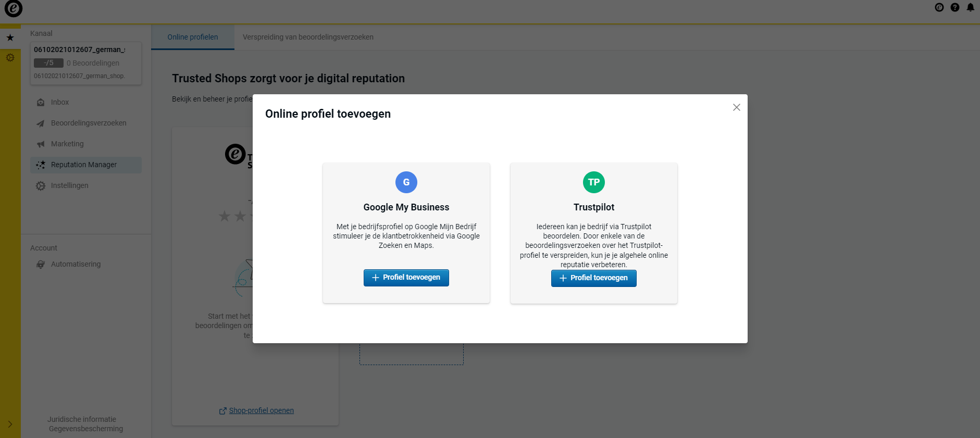Click the -/5 rating badge
This screenshot has width=980, height=438.
click(x=48, y=63)
